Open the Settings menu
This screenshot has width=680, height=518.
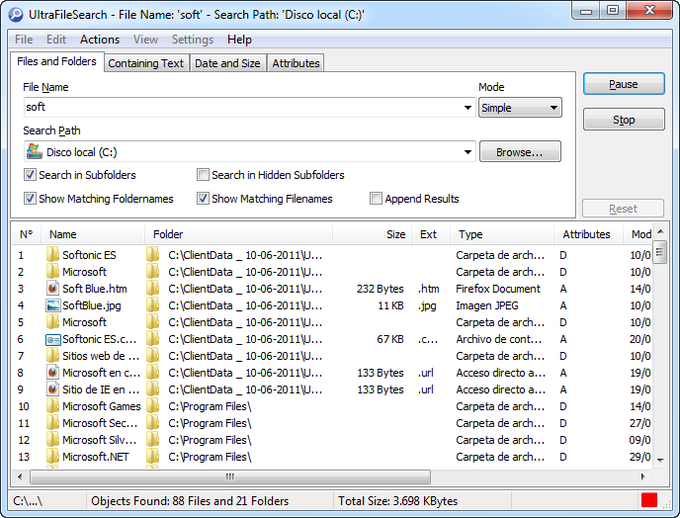click(x=193, y=39)
